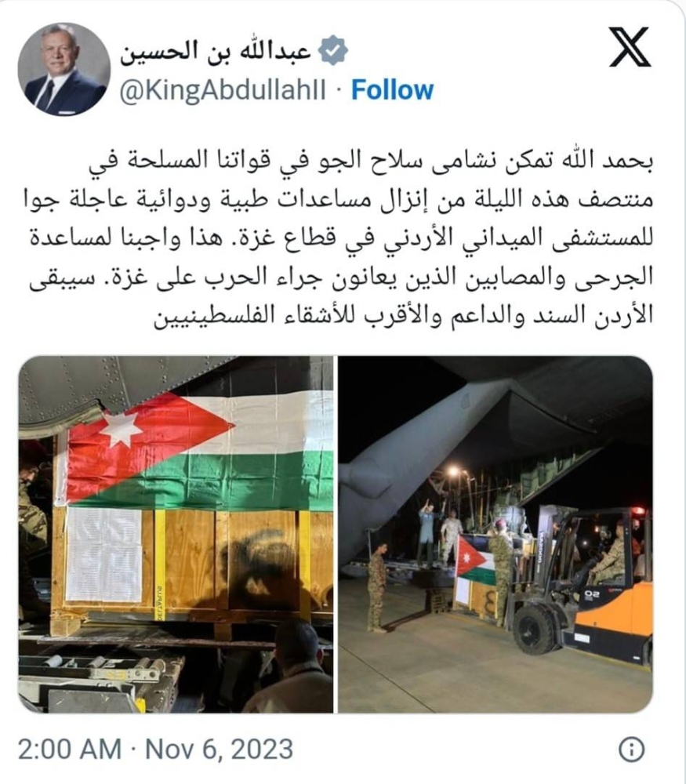
Task: Open the King Abdullah profile avatar
Action: point(64,69)
